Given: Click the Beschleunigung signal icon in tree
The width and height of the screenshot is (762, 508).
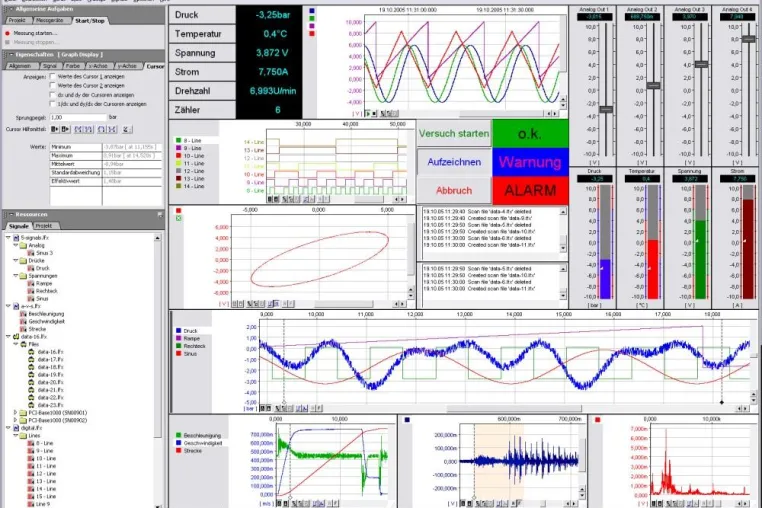Looking at the screenshot, I should point(22,314).
